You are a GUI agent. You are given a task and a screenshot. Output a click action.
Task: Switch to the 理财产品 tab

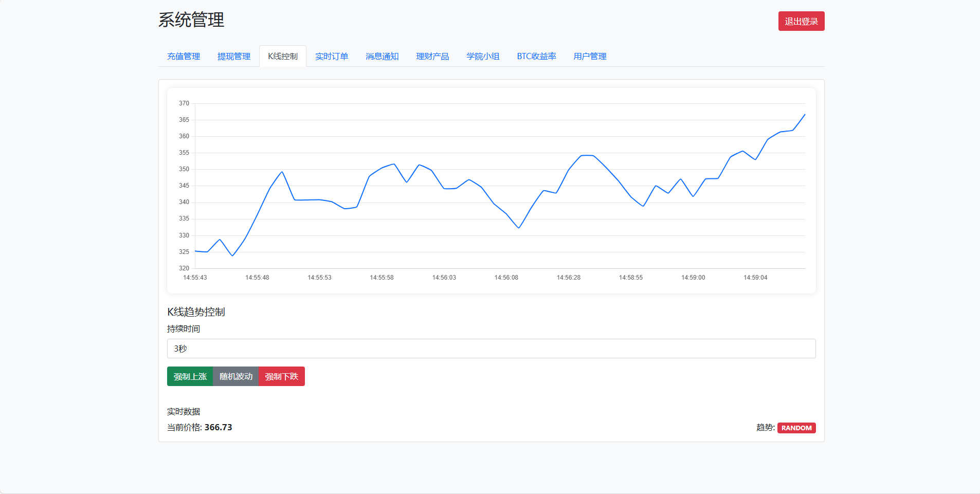tap(432, 57)
